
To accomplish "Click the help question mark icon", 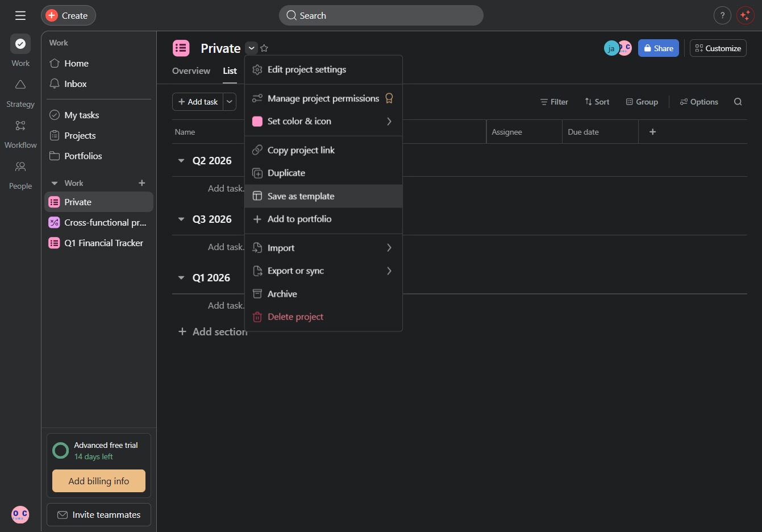I will coord(722,15).
